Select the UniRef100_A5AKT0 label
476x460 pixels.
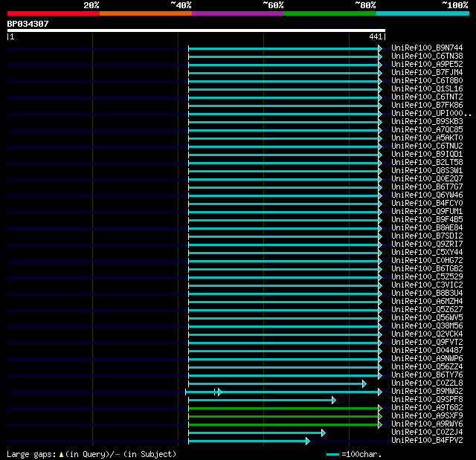427,138
